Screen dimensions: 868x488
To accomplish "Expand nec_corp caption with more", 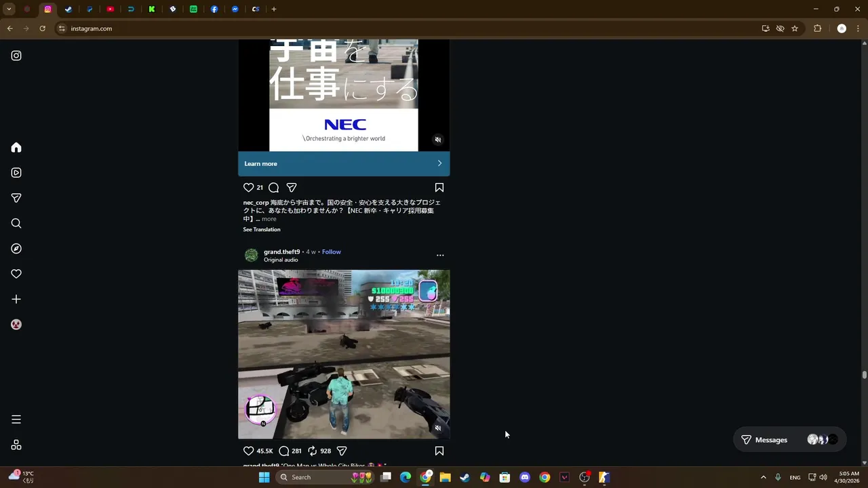I will [269, 219].
